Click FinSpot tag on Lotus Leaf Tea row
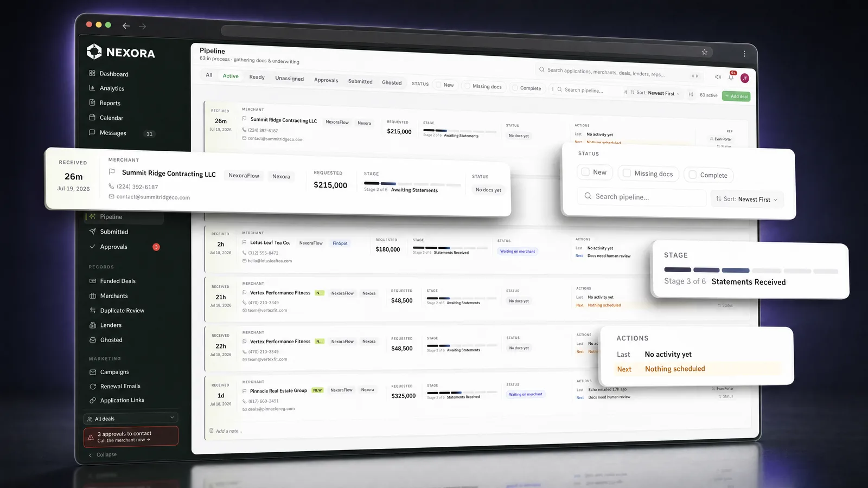The width and height of the screenshot is (868, 488). [x=340, y=243]
